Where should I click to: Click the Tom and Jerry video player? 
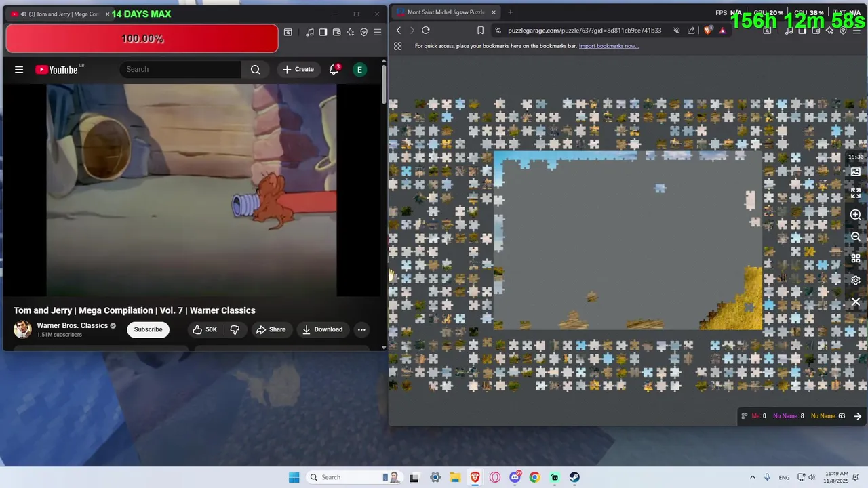(x=191, y=190)
